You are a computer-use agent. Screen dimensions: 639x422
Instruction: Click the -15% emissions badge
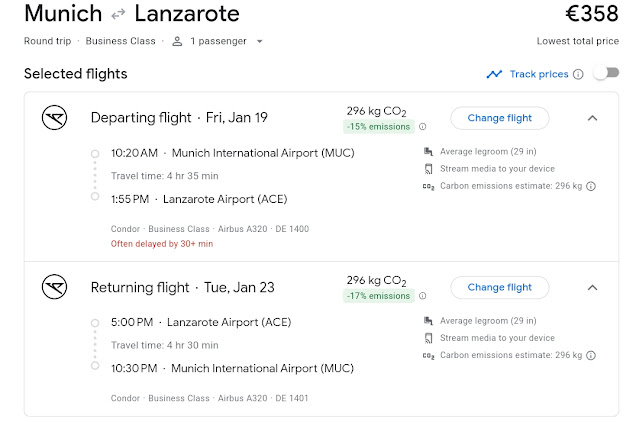(x=379, y=127)
